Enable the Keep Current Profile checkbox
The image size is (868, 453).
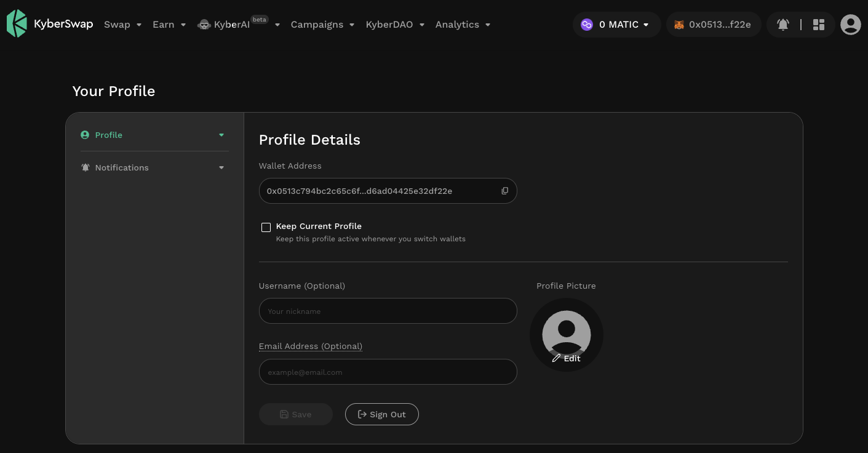[266, 227]
